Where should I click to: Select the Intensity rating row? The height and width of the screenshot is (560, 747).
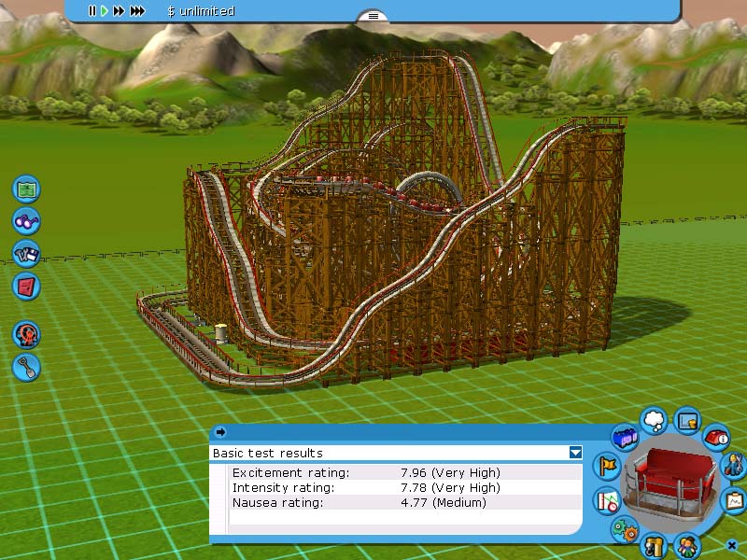tap(405, 487)
